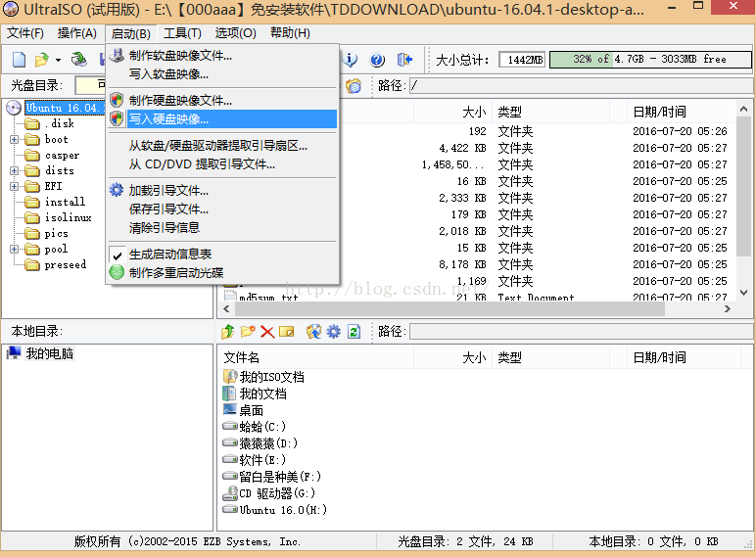Click the UltraISO app icon in title bar

coord(11,8)
